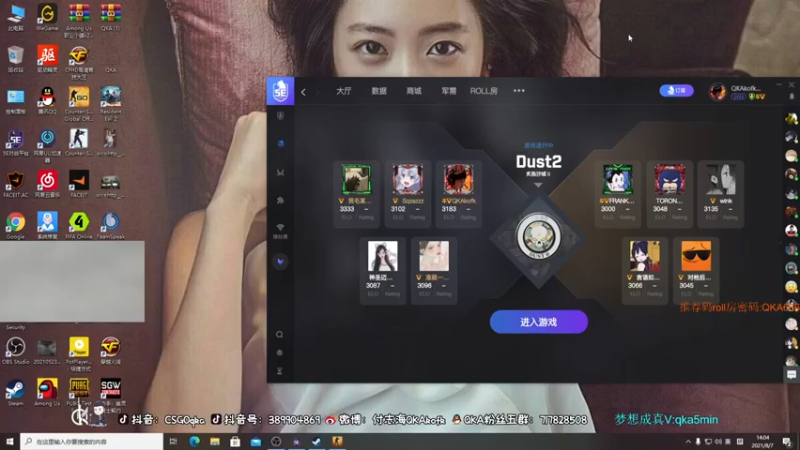Screen dimensions: 800x450
Task: Click OBS Studio desktop icon
Action: click(15, 351)
